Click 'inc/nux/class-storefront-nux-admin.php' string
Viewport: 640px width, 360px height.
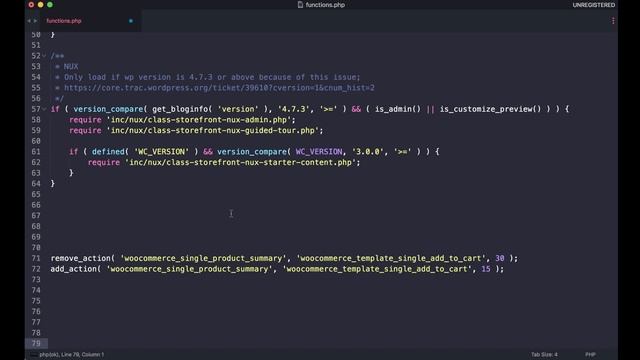199,120
